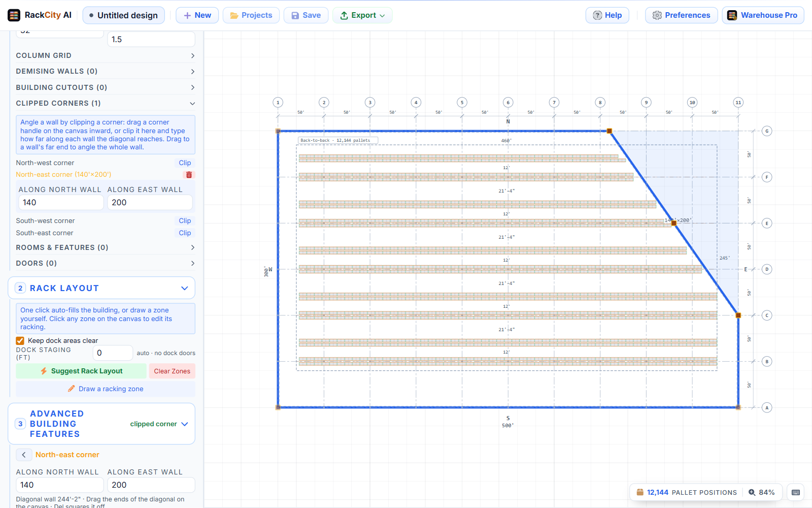Collapse the Clipped Corners section
The image size is (812, 508).
pos(106,103)
